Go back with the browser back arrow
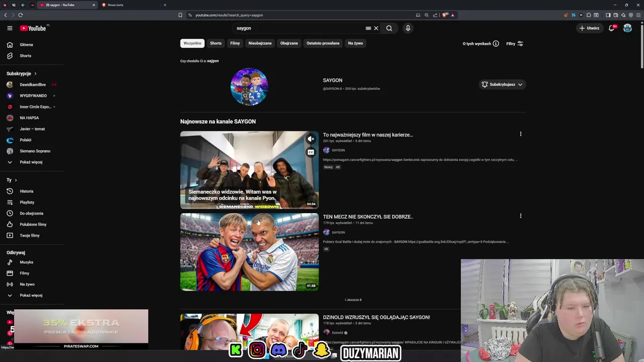Image resolution: width=644 pixels, height=362 pixels. pyautogui.click(x=6, y=15)
